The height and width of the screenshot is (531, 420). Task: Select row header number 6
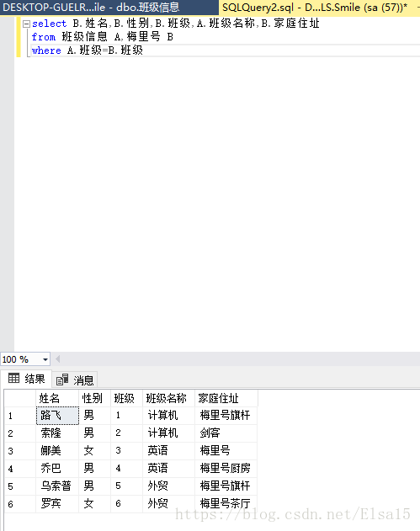click(x=20, y=503)
